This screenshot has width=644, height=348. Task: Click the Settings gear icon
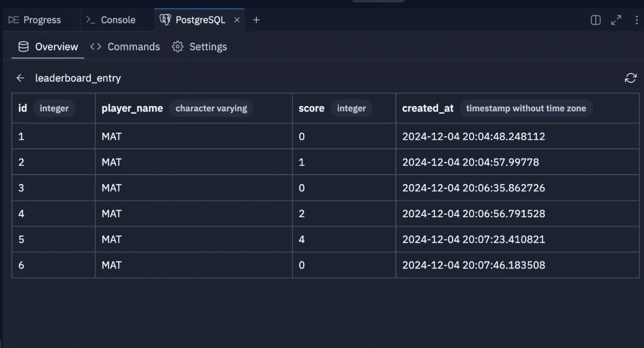click(177, 47)
